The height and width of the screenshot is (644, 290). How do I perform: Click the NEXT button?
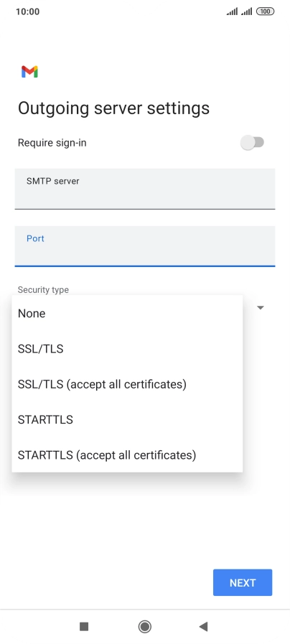[243, 582]
